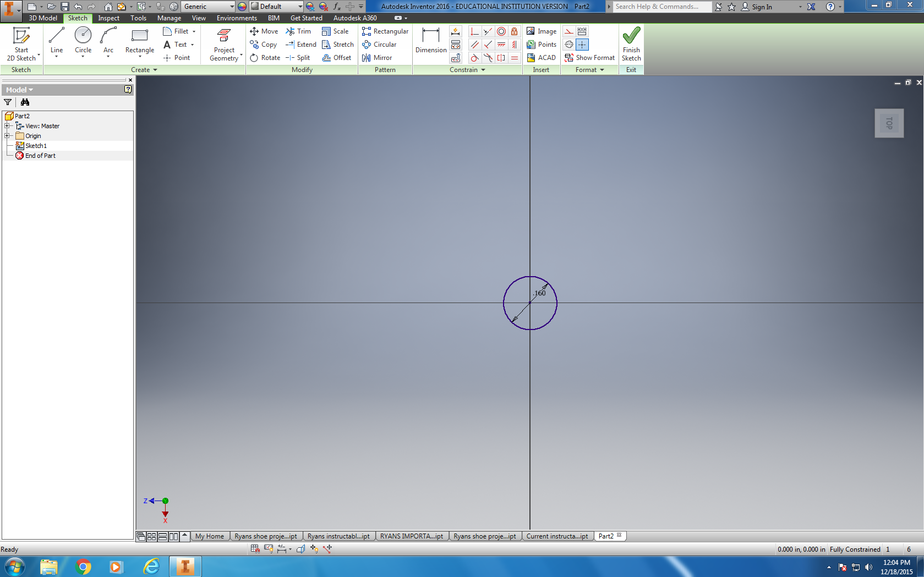The height and width of the screenshot is (577, 924).
Task: Click the Save icon in quick access toolbar
Action: 64,7
